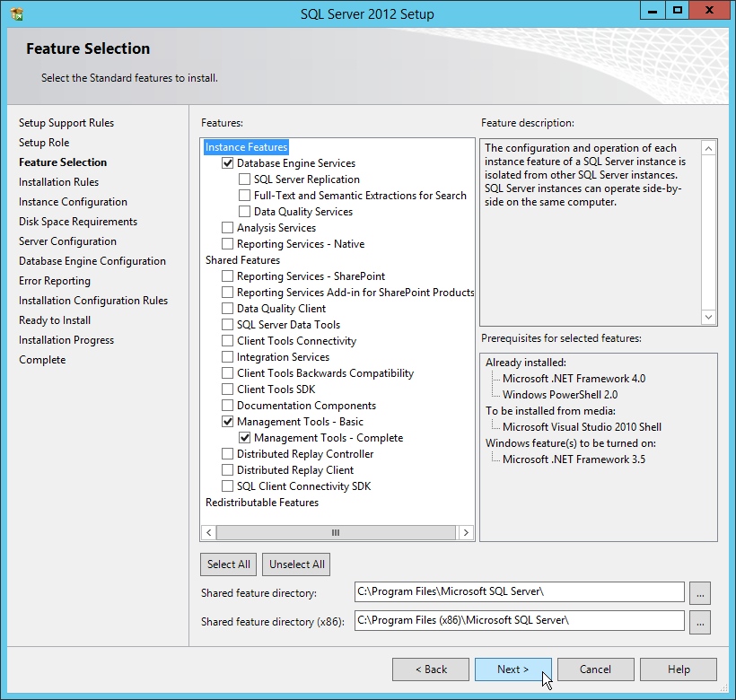Screen dimensions: 736x700
Task: Select Windows PowerShell 2.0 prerequisite
Action: 560,395
